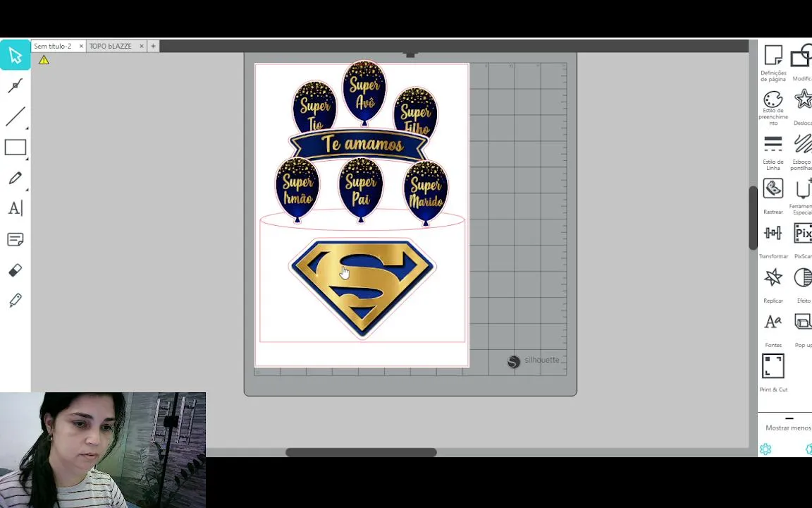The height and width of the screenshot is (508, 812).
Task: Select the Line drawing tool
Action: click(x=15, y=116)
